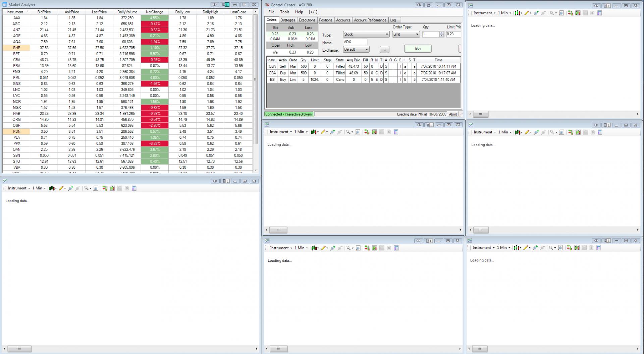Sort Market Analyzer by DailyVolume column header
The height and width of the screenshot is (354, 644).
coord(127,12)
